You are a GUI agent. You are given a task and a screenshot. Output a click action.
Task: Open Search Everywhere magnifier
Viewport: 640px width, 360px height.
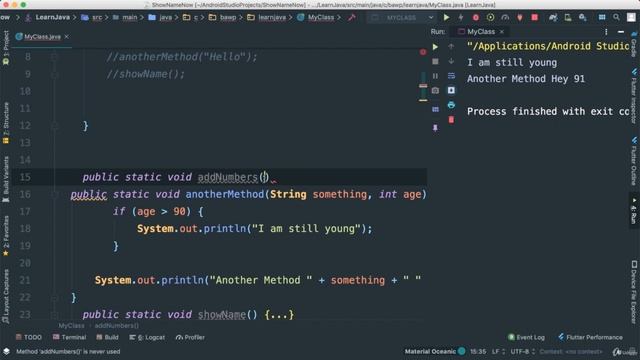616,18
